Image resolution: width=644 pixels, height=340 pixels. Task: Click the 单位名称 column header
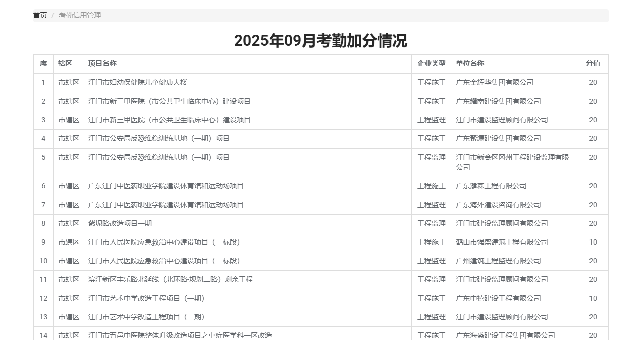point(470,64)
